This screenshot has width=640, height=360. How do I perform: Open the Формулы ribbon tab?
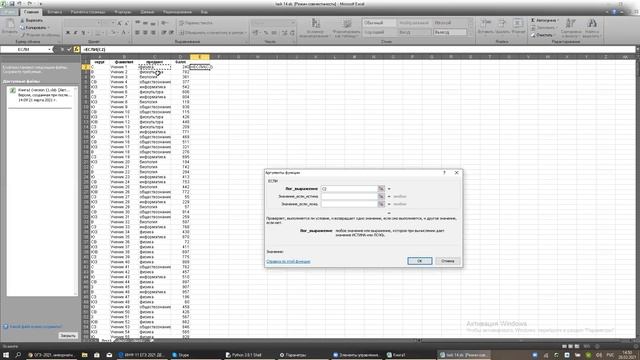tap(123, 12)
